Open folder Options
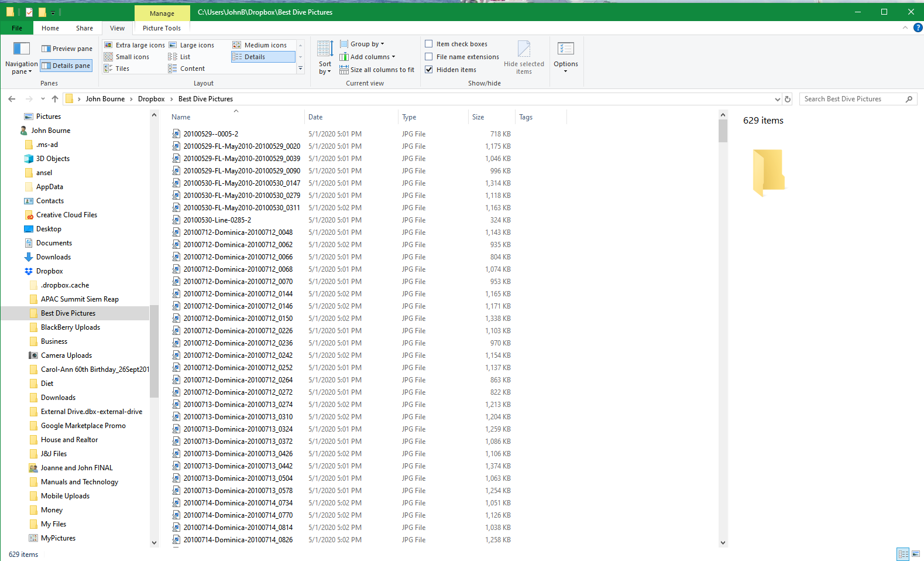 pyautogui.click(x=566, y=57)
